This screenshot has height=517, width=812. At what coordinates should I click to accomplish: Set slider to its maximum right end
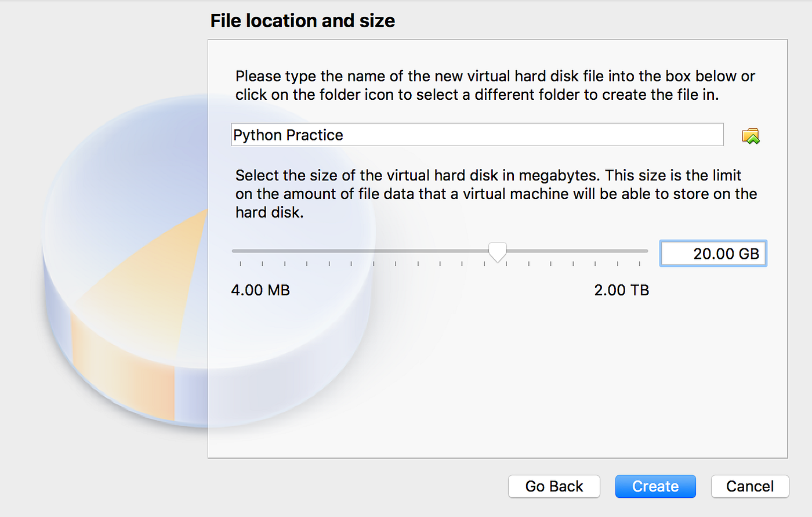(646, 251)
